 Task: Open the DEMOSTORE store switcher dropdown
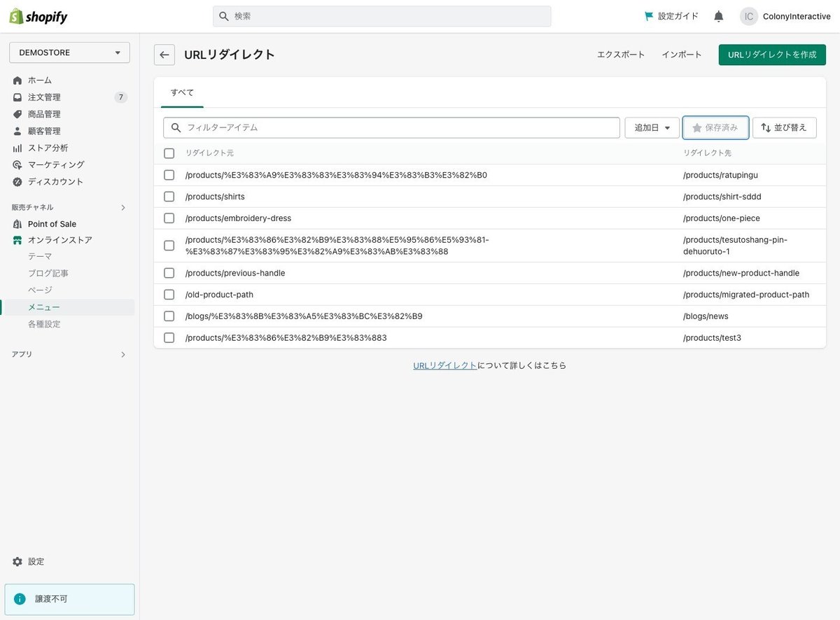[69, 52]
